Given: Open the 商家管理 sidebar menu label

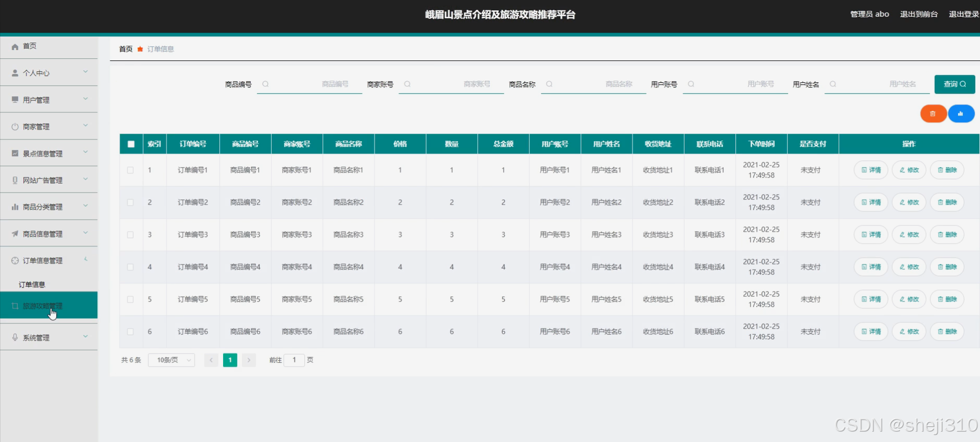Looking at the screenshot, I should [36, 127].
